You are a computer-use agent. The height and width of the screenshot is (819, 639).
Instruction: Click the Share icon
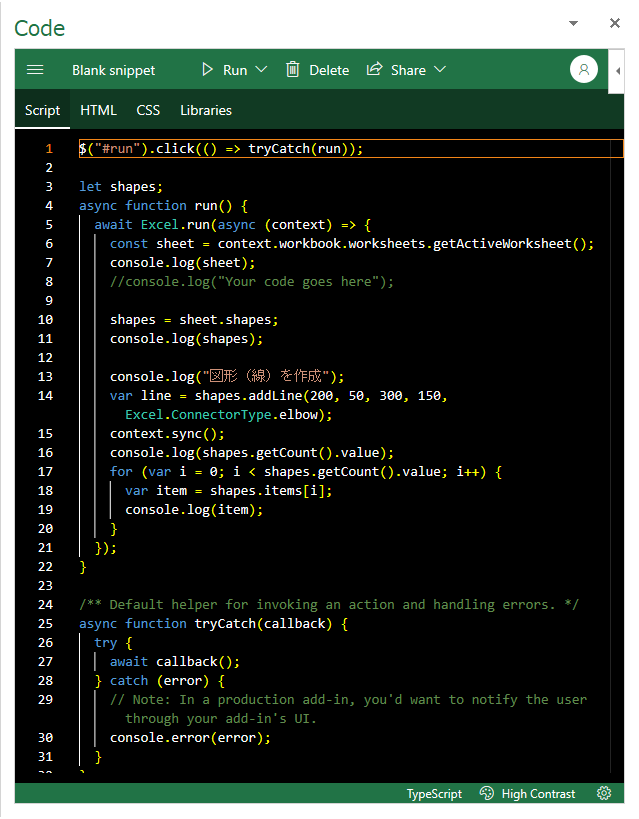(375, 70)
